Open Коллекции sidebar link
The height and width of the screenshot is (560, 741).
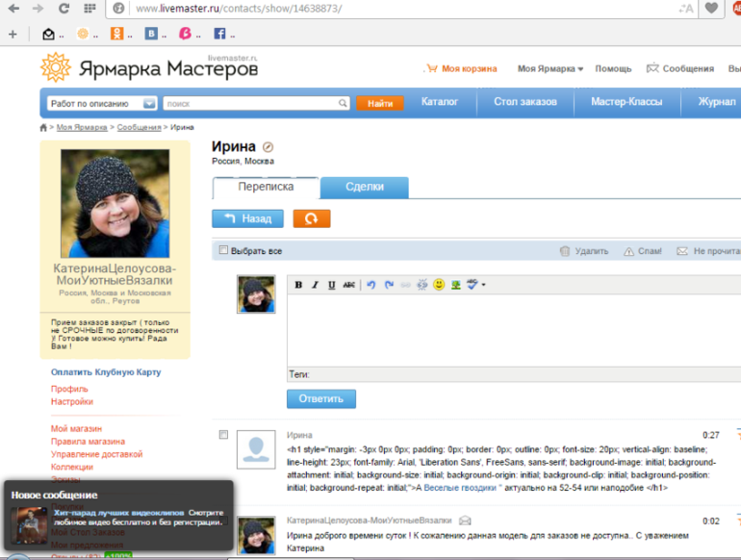(72, 467)
